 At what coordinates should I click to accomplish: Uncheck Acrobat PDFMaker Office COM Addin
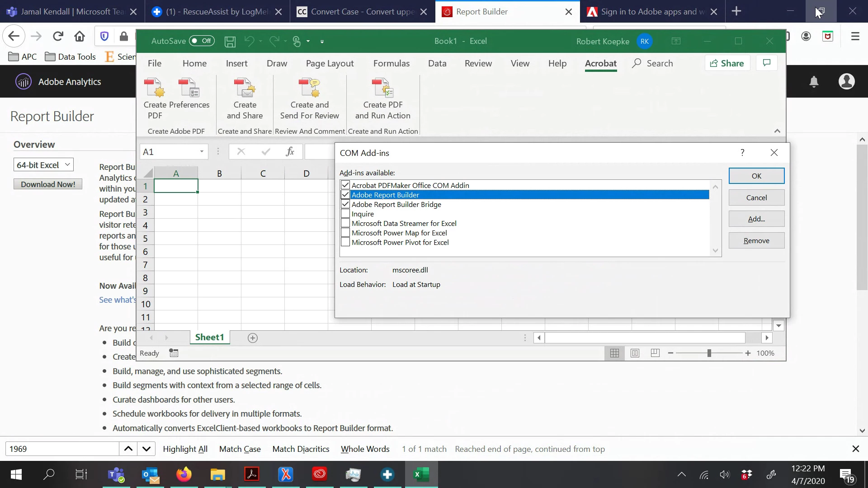pyautogui.click(x=345, y=185)
